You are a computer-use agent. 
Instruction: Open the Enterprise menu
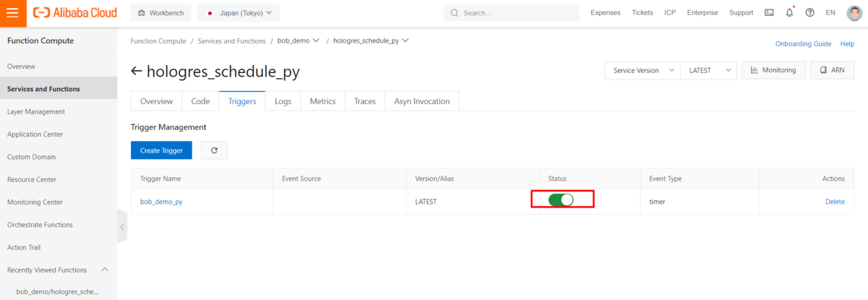702,13
